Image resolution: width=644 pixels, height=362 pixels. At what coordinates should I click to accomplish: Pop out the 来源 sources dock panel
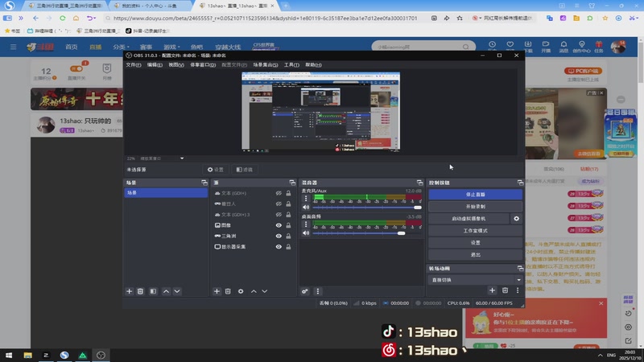click(292, 183)
